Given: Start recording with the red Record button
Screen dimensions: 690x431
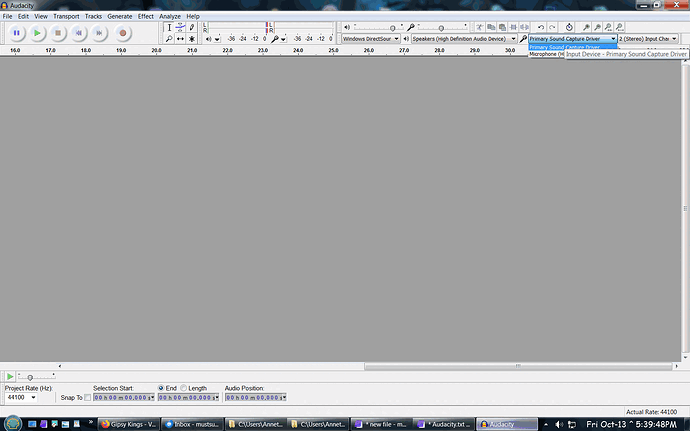Looking at the screenshot, I should (123, 33).
